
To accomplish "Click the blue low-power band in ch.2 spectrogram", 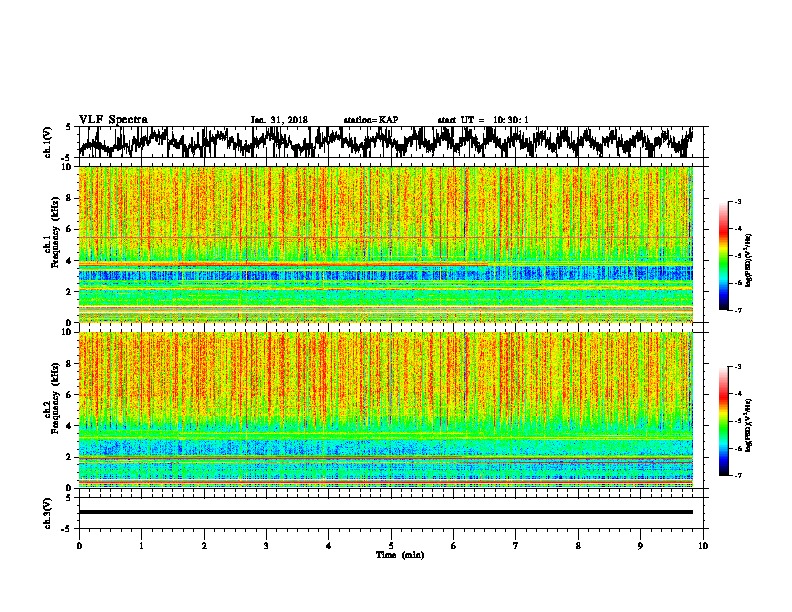I will (x=386, y=448).
